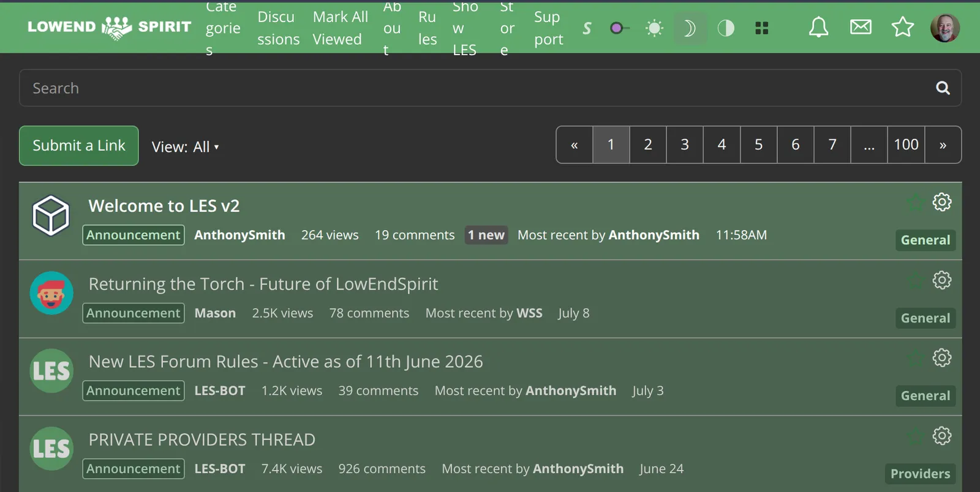Click Mark All Viewed
980x492 pixels.
point(341,28)
